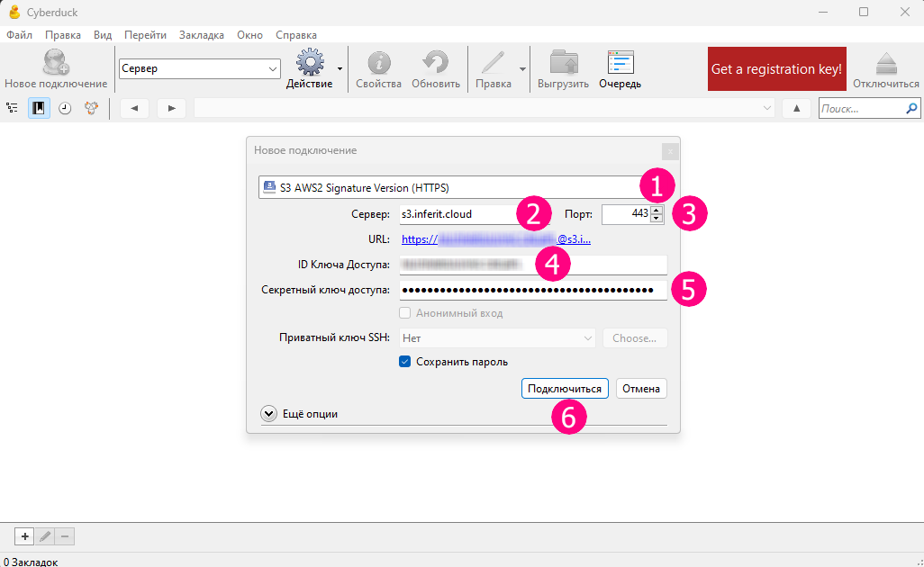This screenshot has height=567, width=924.
Task: Switch to outline browser view icon
Action: [x=12, y=108]
